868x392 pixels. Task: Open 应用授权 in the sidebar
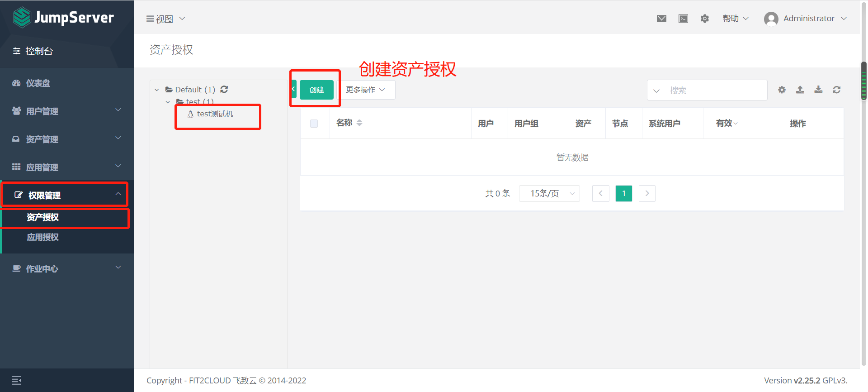pos(43,237)
